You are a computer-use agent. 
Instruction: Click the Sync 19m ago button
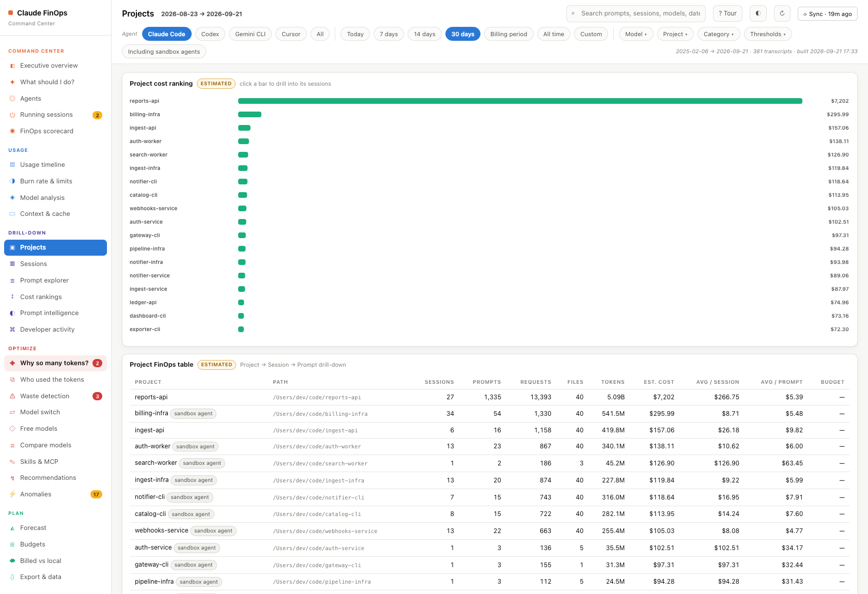[828, 14]
